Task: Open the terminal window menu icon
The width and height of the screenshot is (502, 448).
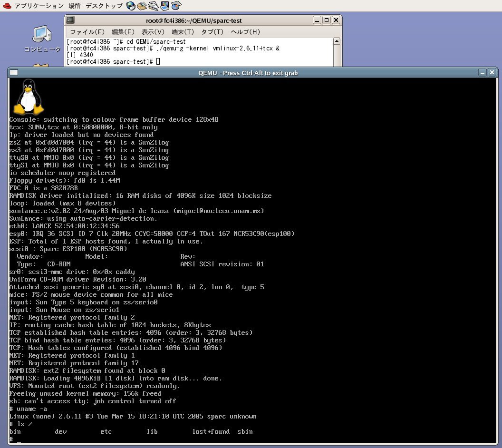Action: [70, 20]
